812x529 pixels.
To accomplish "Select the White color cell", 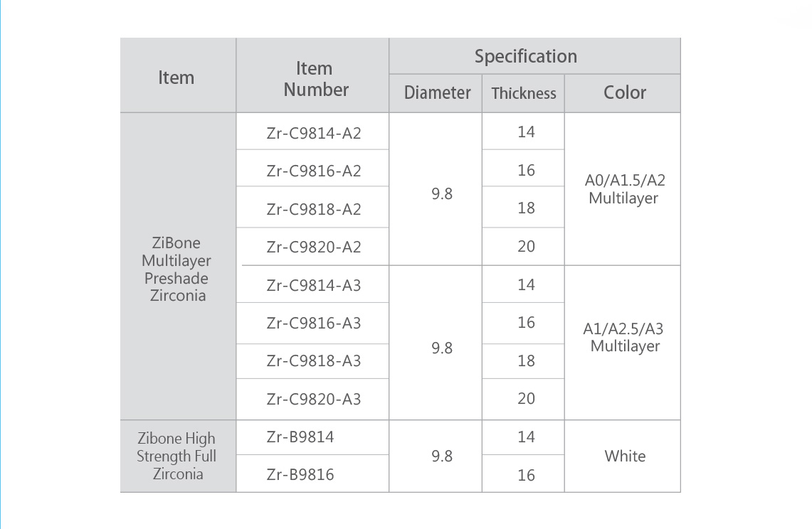I will (x=623, y=456).
